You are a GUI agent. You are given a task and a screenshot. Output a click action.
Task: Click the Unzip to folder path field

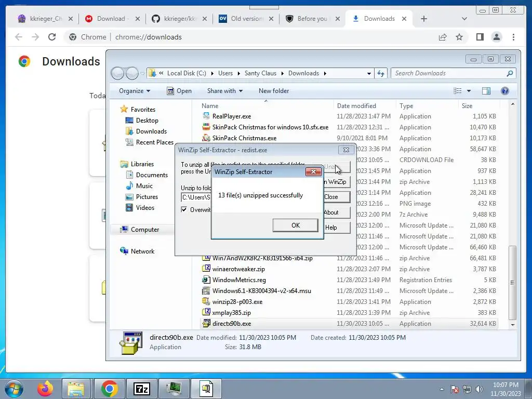(x=196, y=197)
